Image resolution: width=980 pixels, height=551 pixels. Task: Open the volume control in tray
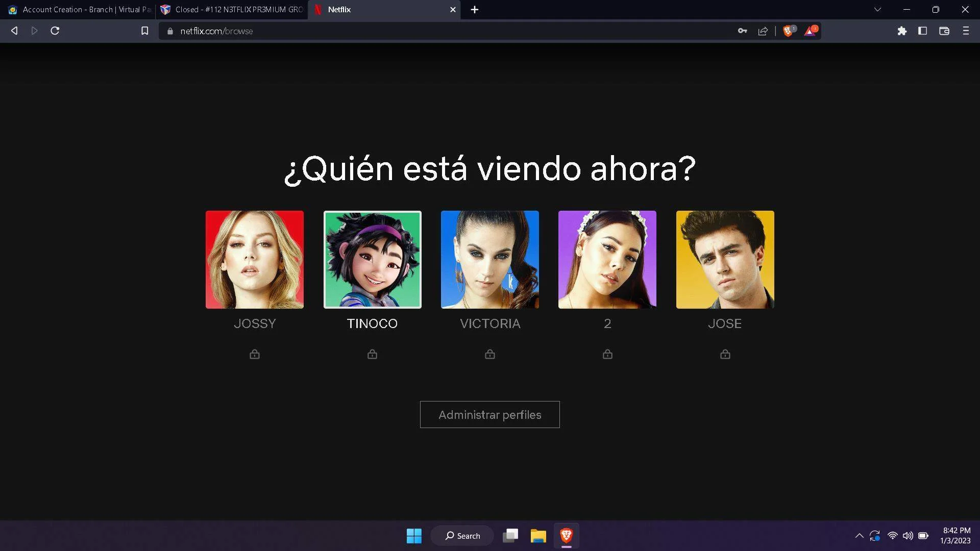(908, 536)
